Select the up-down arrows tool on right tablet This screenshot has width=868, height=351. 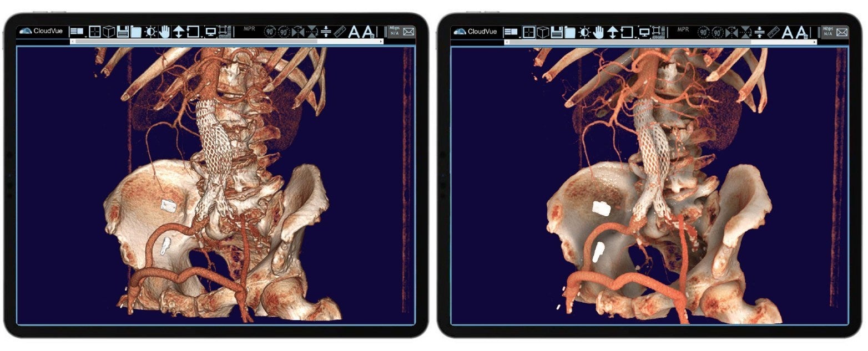coord(613,32)
